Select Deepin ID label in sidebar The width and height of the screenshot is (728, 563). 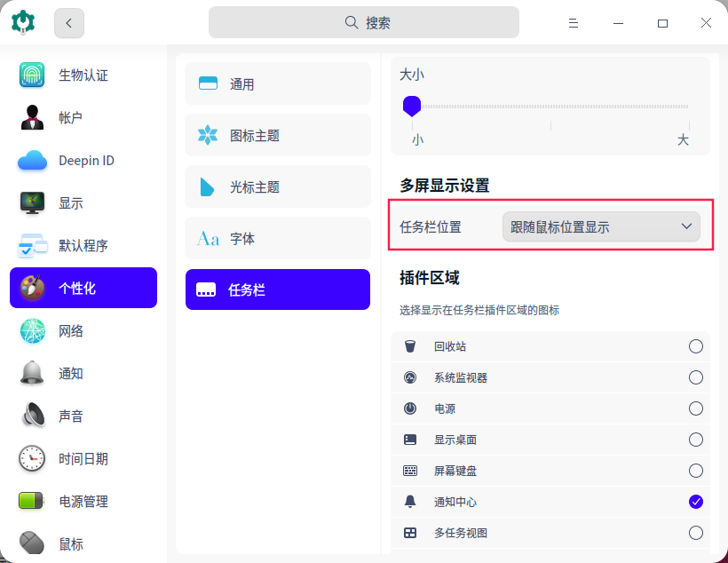click(86, 160)
